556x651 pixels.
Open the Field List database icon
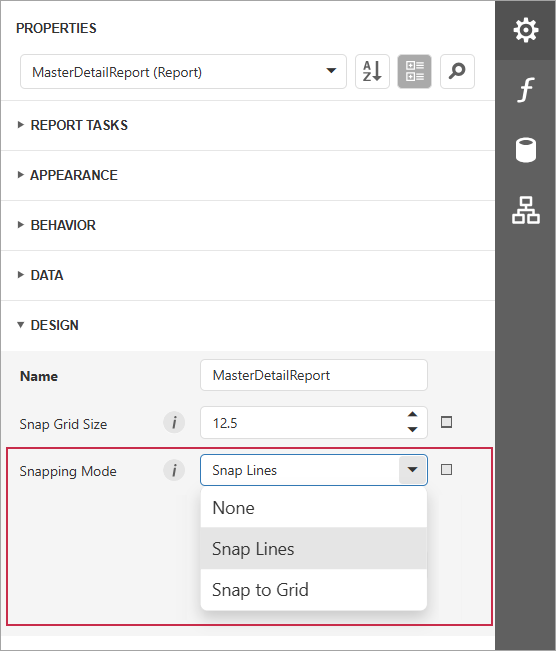[526, 150]
